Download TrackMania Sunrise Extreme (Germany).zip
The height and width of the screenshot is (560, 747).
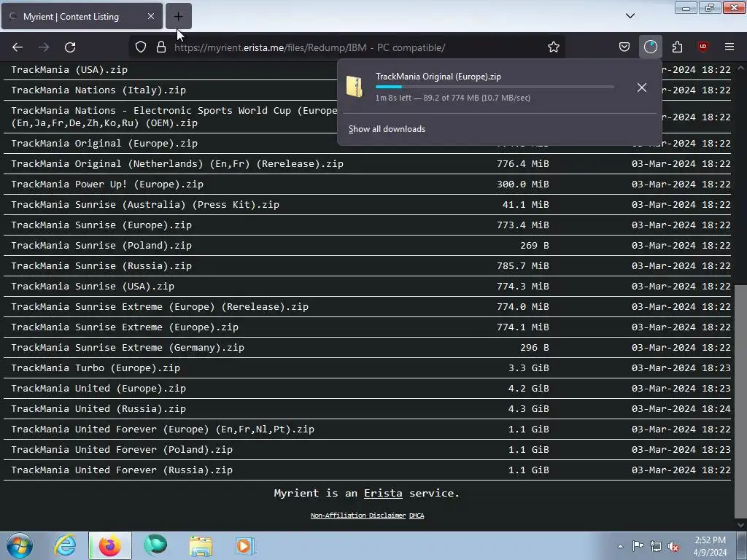click(128, 348)
